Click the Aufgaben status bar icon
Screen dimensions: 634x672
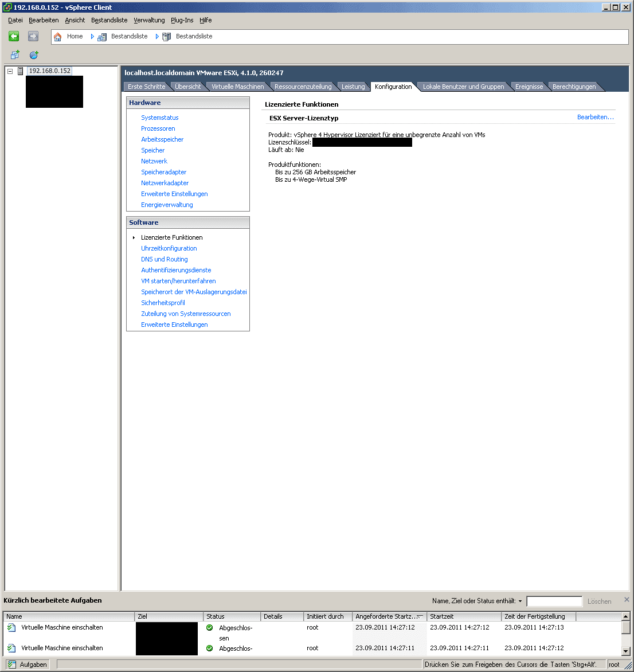[x=12, y=665]
